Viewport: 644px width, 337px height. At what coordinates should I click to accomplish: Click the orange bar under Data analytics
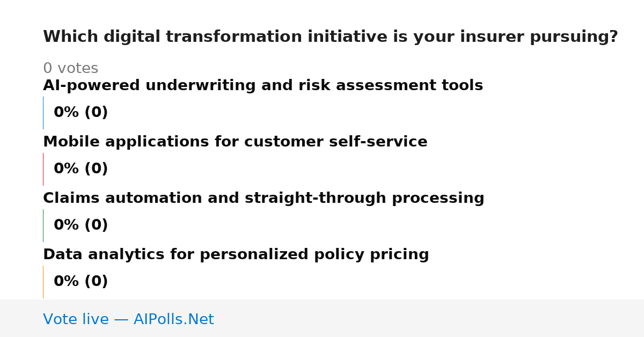pos(43,282)
